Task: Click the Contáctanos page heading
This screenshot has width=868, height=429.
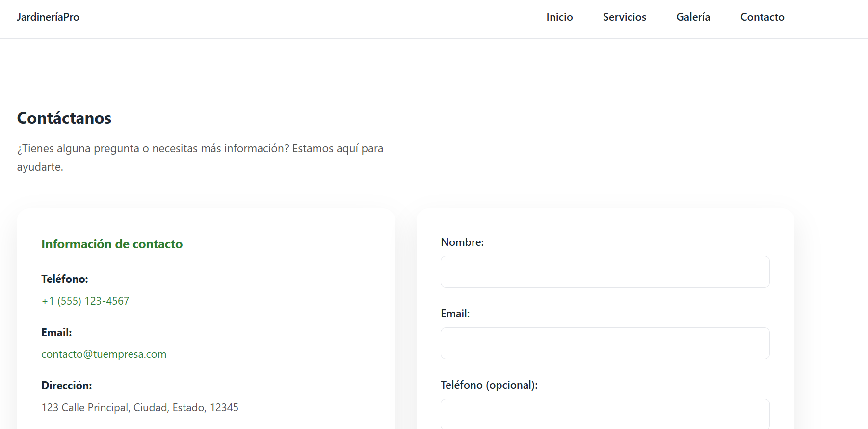Action: coord(64,118)
